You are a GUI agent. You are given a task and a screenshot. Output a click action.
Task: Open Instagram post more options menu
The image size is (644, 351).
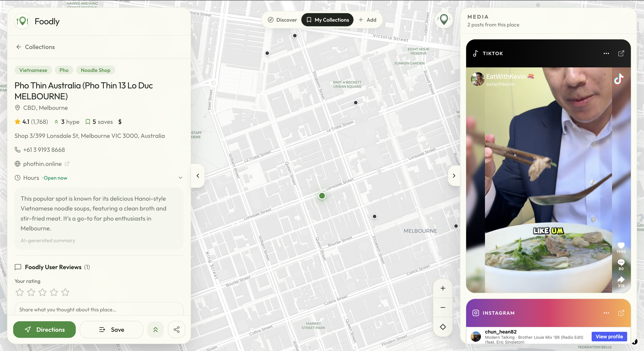[606, 313]
